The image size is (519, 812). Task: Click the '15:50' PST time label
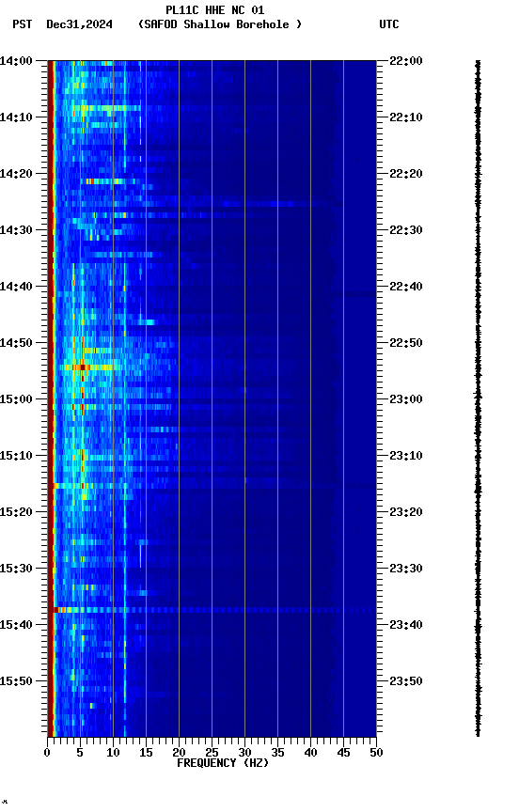tap(16, 681)
